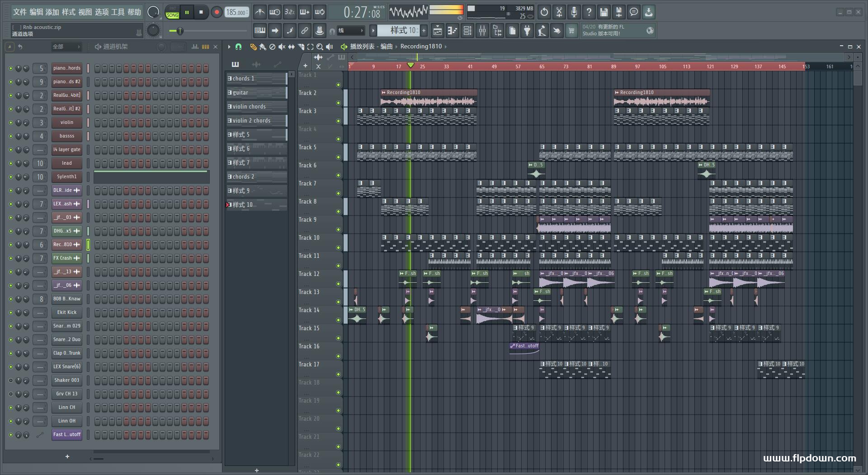The width and height of the screenshot is (868, 475).
Task: Open the plugin picker plug icon
Action: tap(527, 31)
